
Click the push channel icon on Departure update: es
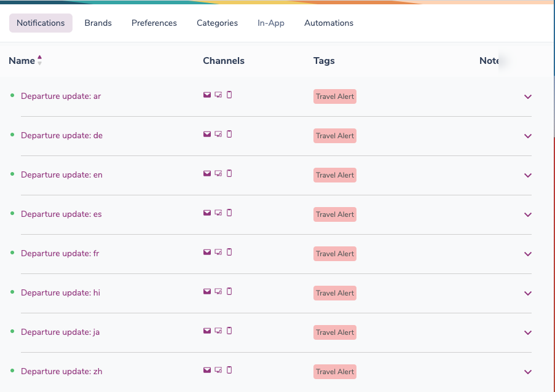pos(218,213)
